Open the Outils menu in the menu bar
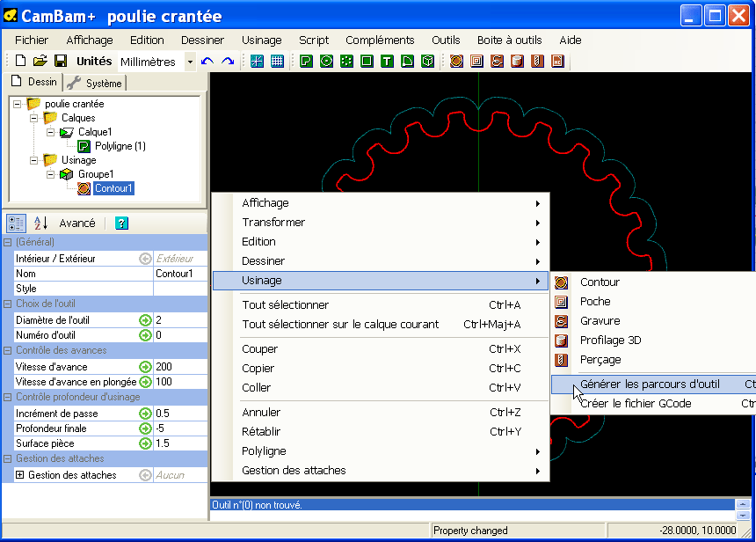 446,40
